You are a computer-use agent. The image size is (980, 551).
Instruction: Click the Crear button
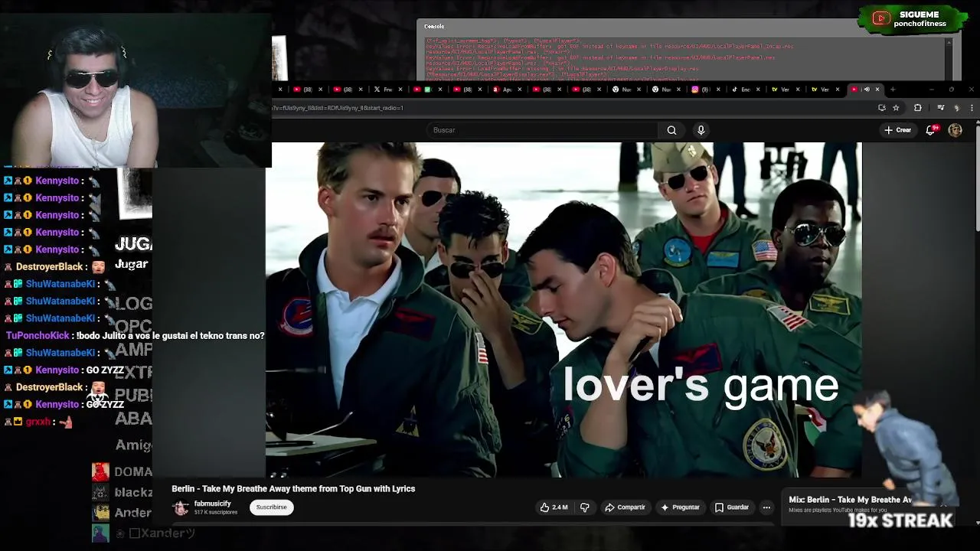[x=897, y=130]
